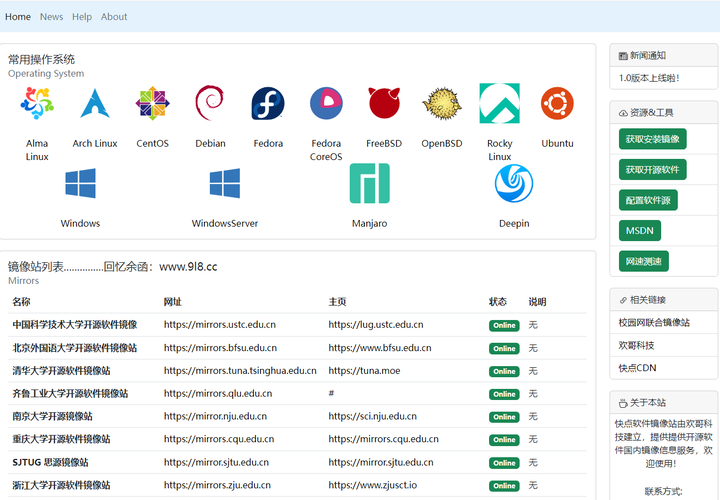The height and width of the screenshot is (500, 720).
Task: Open https://mirror.nju.edu.cn link
Action: coord(215,416)
